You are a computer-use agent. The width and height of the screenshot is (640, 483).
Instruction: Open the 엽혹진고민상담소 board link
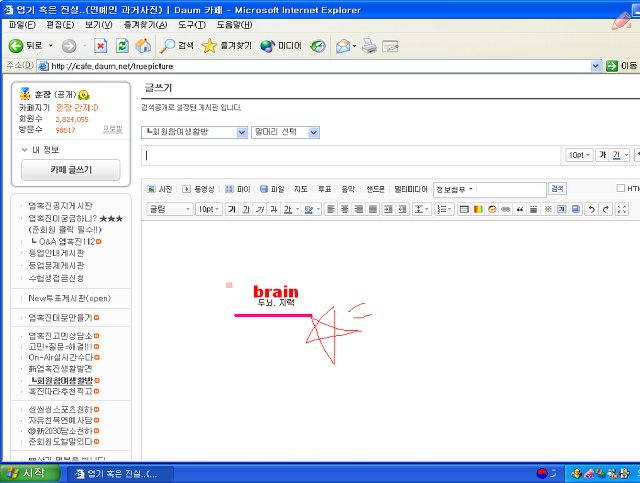[60, 336]
